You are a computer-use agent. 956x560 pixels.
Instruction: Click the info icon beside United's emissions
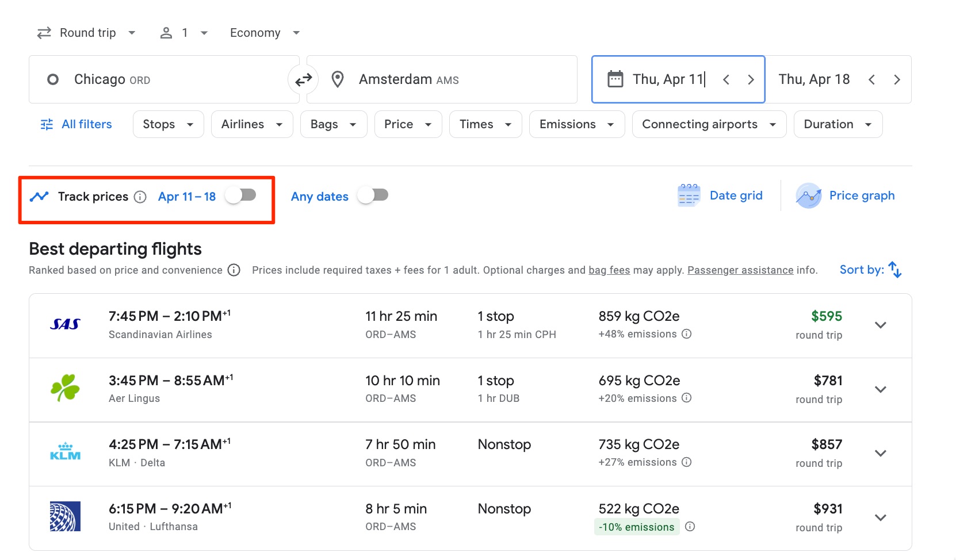coord(690,527)
